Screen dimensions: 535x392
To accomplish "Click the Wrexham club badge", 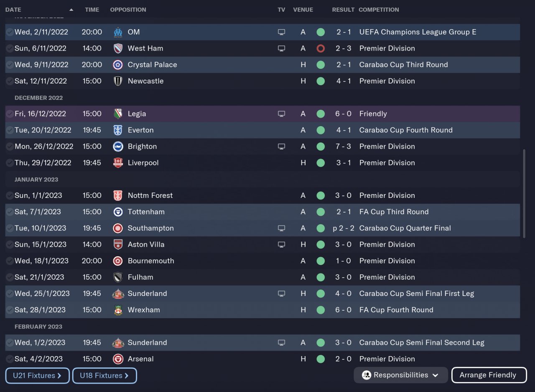I will tap(118, 310).
